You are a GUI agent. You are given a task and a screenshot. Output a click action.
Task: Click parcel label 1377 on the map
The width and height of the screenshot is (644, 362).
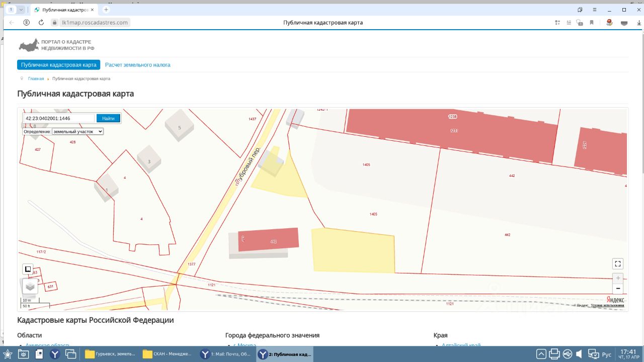[191, 264]
